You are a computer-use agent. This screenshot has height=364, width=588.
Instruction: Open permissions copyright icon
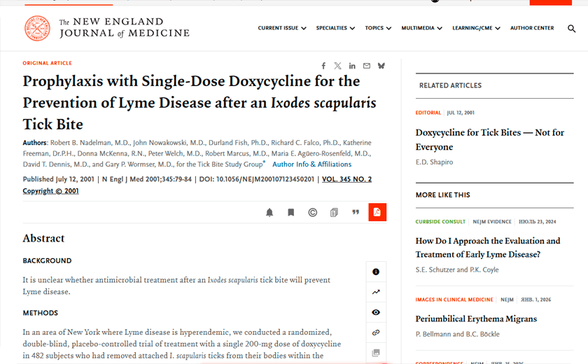click(x=312, y=213)
